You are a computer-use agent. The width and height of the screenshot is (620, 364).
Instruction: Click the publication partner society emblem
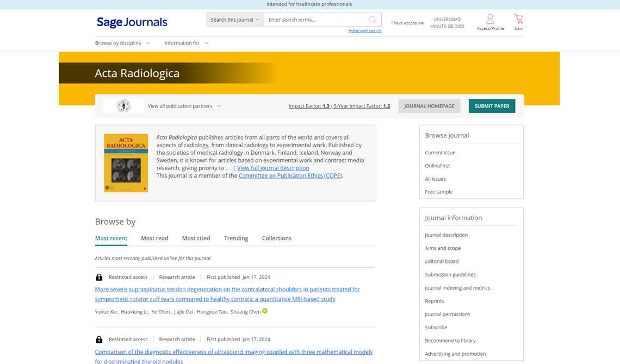pos(123,106)
